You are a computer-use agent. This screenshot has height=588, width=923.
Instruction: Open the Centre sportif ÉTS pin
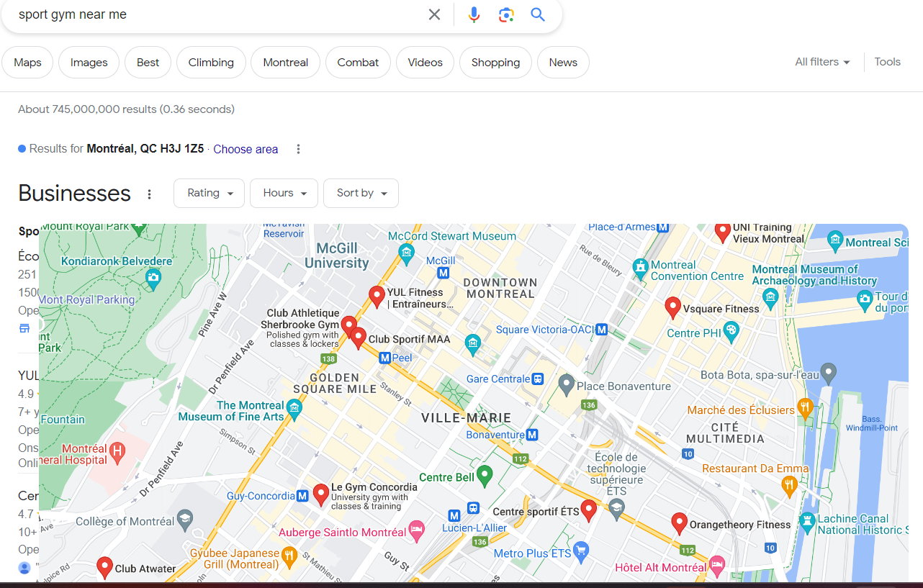(x=589, y=510)
